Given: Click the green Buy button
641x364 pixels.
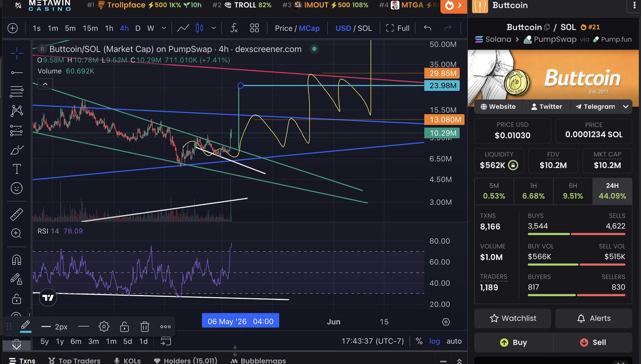Looking at the screenshot, I should (x=513, y=342).
